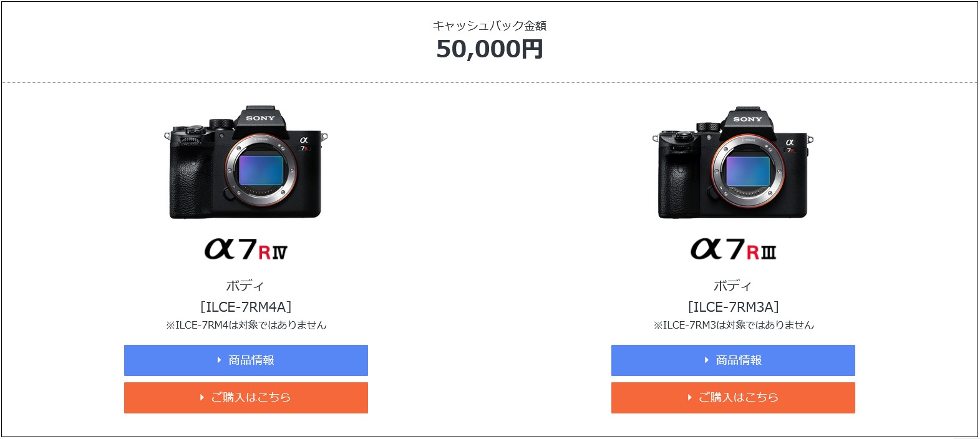Image resolution: width=980 pixels, height=439 pixels.
Task: Click the ※ILCE-7RM3は対象ではありません note
Action: pyautogui.click(x=733, y=325)
